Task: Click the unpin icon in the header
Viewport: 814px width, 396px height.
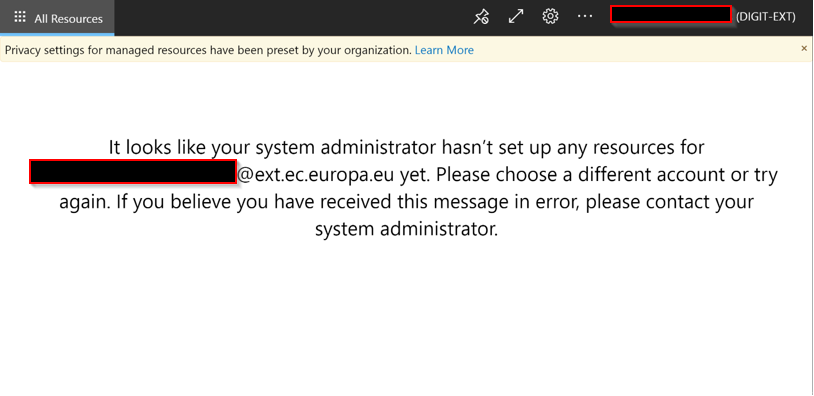Action: [481, 17]
